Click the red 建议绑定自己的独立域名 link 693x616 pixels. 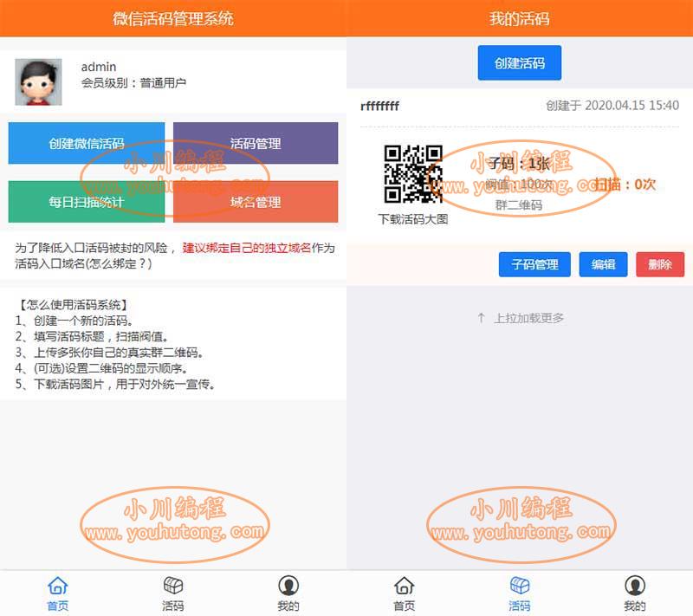pos(247,248)
